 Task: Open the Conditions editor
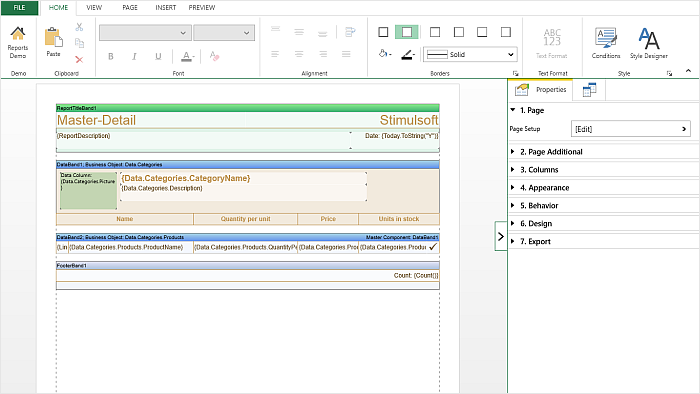tap(606, 43)
